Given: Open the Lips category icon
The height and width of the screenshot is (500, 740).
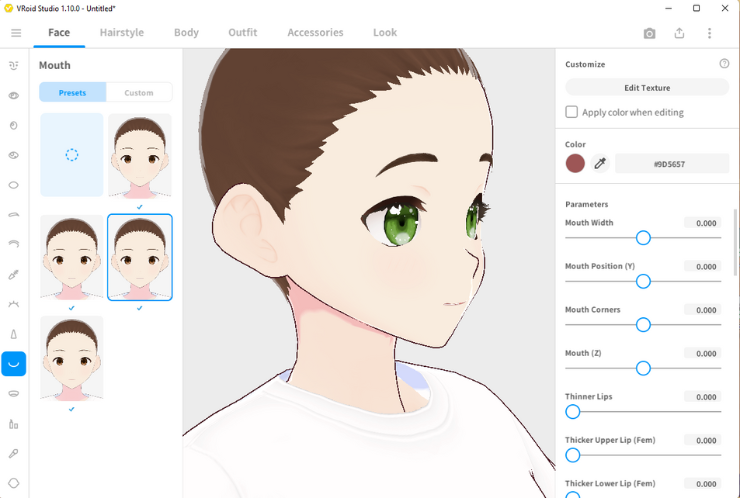Looking at the screenshot, I should [x=14, y=394].
